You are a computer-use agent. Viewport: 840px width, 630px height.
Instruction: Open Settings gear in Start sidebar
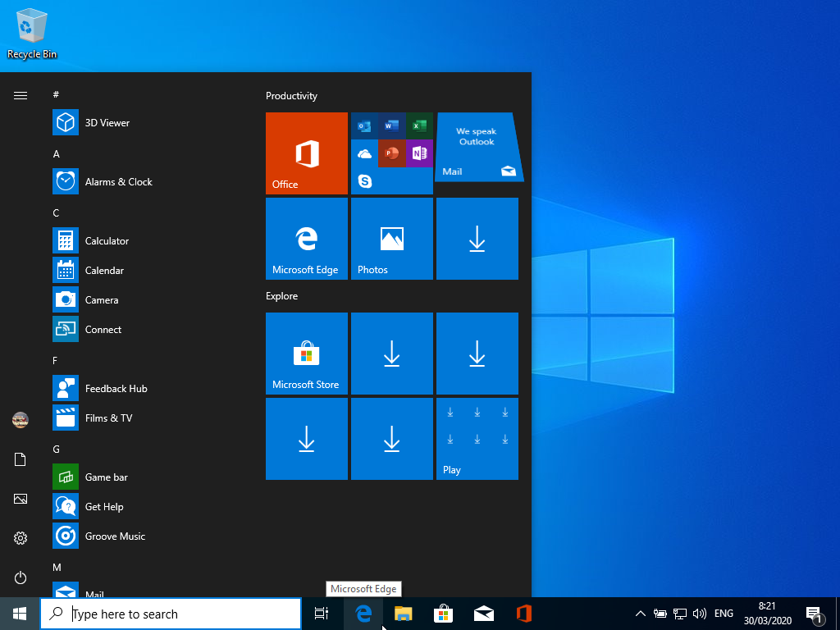tap(21, 538)
